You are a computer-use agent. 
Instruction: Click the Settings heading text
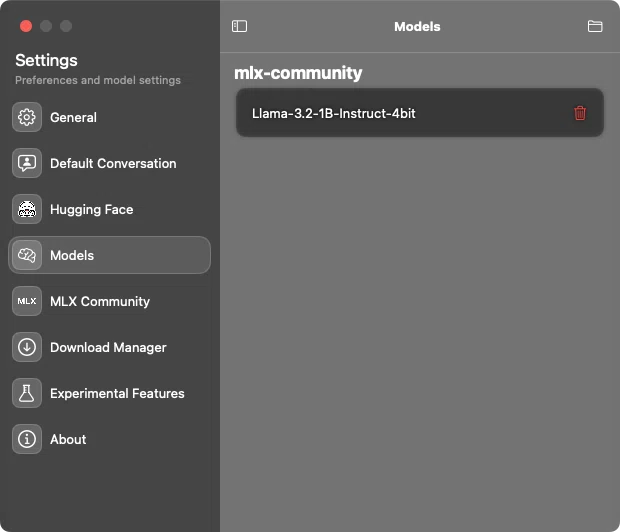(x=46, y=61)
